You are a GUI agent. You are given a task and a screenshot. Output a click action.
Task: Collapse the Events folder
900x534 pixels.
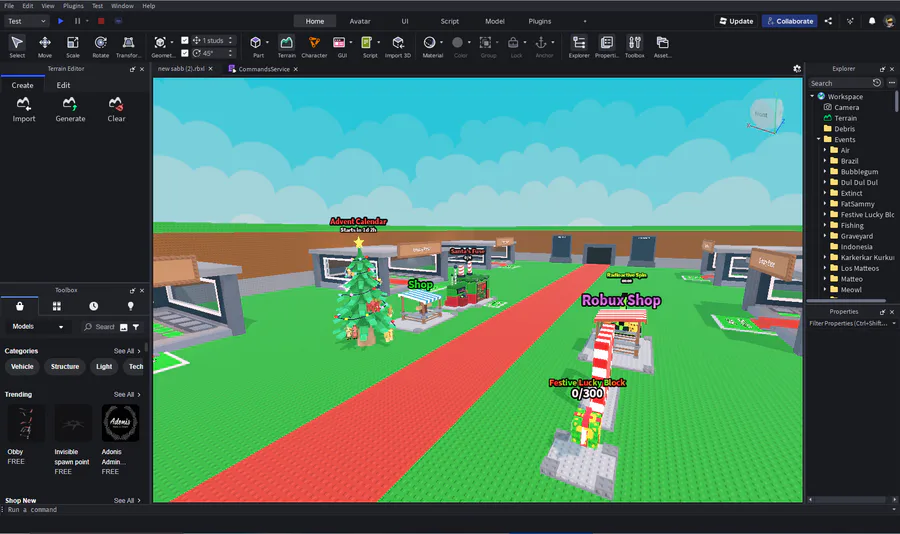pos(818,140)
